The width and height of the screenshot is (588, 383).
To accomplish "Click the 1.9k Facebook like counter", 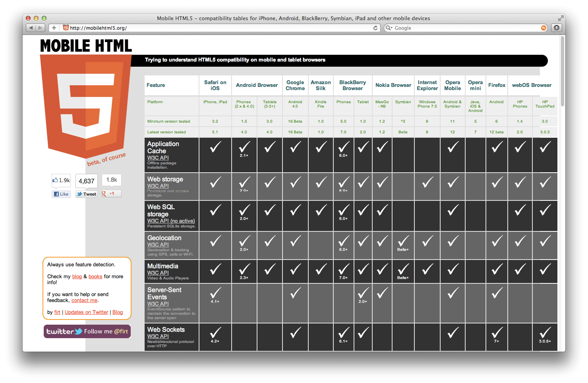I will point(61,180).
